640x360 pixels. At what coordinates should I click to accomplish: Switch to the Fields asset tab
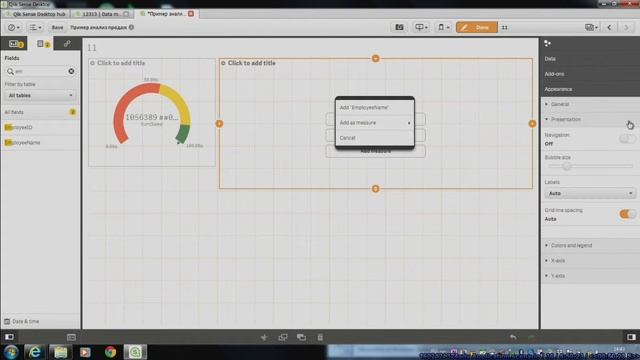pyautogui.click(x=42, y=43)
